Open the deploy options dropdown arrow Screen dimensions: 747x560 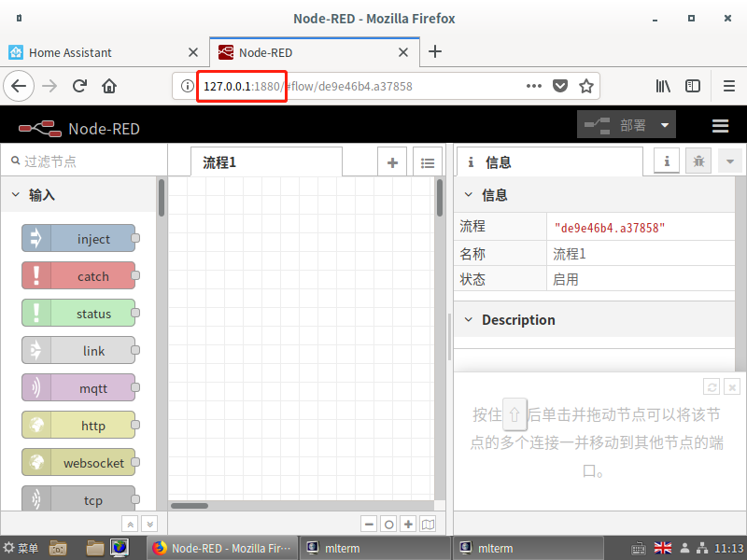[665, 125]
